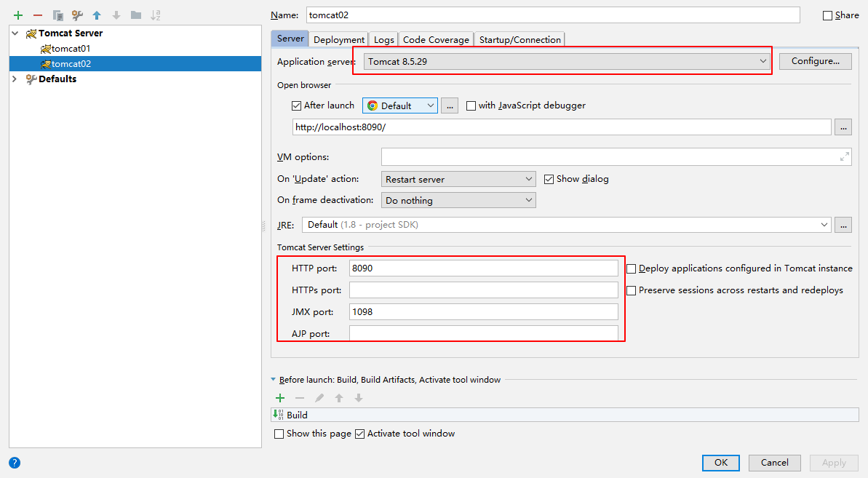Image resolution: width=868 pixels, height=478 pixels.
Task: Uncheck the After launch checkbox
Action: click(296, 105)
